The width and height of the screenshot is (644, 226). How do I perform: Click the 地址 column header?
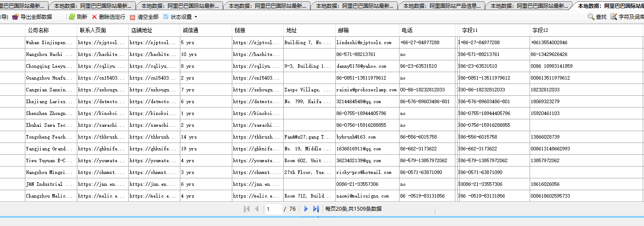pos(310,31)
